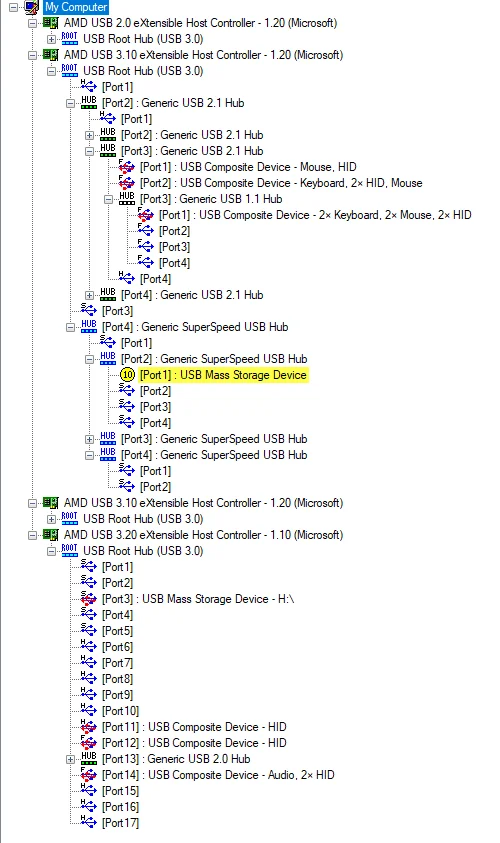Screen dimensions: 500x843
Task: Click the USB port icon beside [Port6]
Action: pyautogui.click(x=89, y=647)
